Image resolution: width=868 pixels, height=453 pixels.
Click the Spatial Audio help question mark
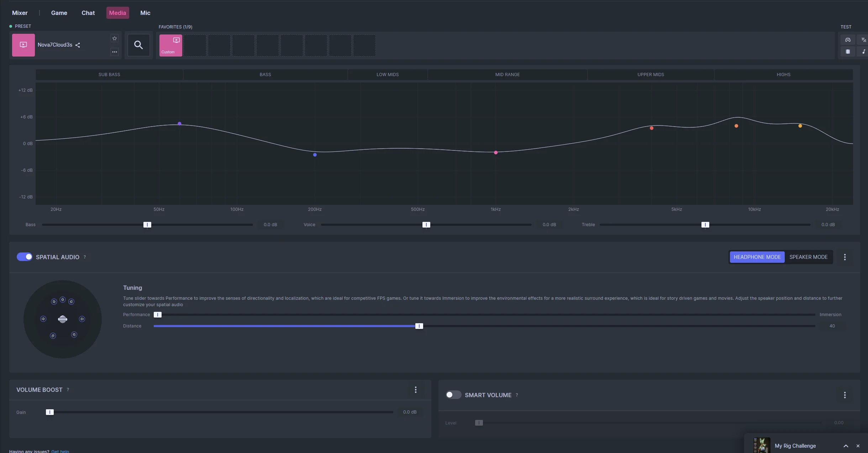click(85, 257)
